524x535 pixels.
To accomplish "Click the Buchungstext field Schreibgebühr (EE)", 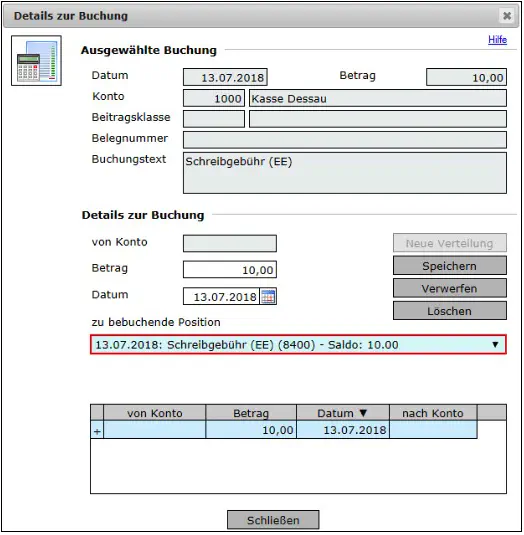I will pos(345,173).
